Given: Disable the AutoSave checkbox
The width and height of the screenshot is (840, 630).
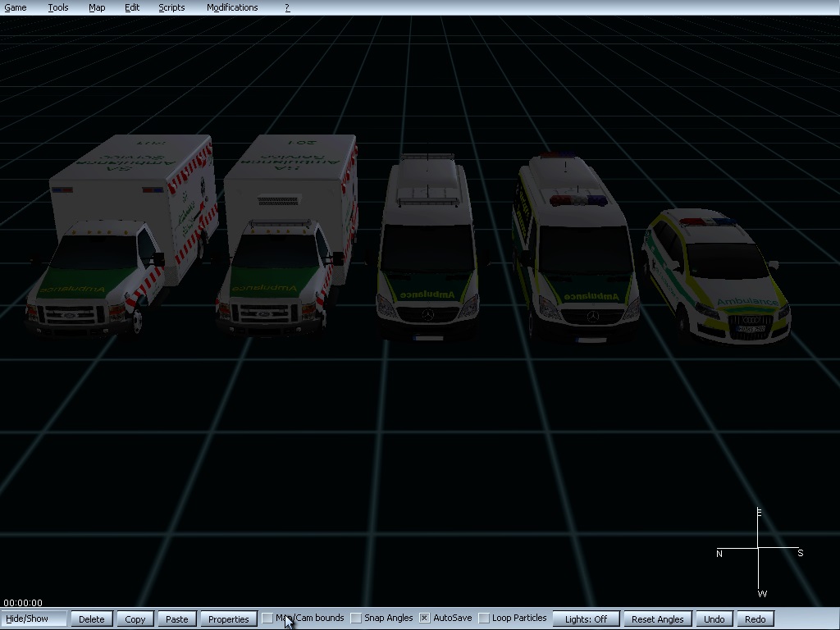Looking at the screenshot, I should coord(425,619).
